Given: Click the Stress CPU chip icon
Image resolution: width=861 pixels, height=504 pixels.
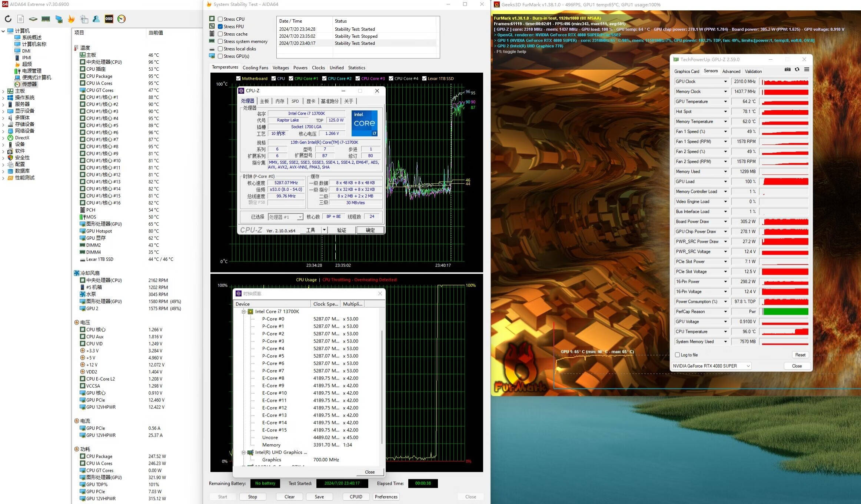Looking at the screenshot, I should [212, 19].
